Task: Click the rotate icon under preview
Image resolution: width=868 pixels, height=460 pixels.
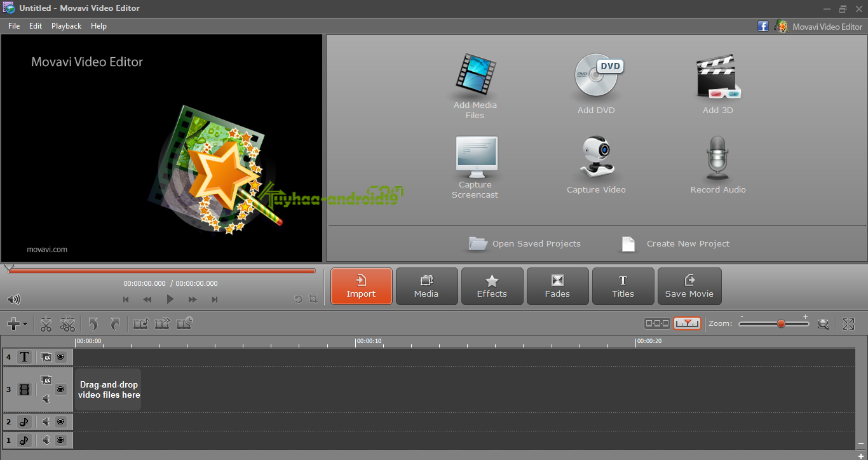Action: (x=298, y=299)
